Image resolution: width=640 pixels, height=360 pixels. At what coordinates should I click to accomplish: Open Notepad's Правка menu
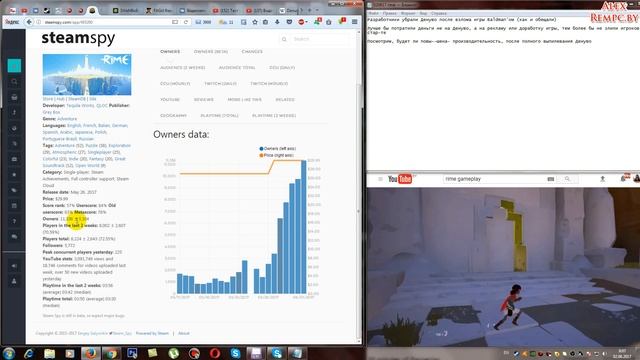(390, 13)
